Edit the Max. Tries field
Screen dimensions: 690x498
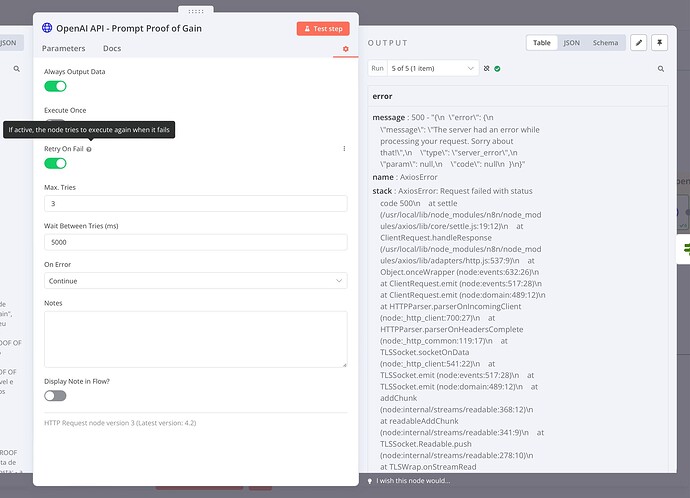coord(195,204)
